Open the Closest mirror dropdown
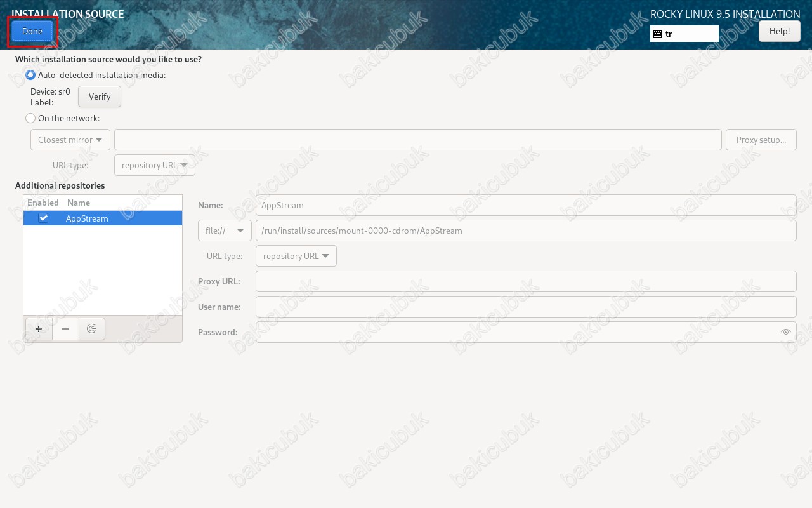This screenshot has height=508, width=812. (70, 140)
